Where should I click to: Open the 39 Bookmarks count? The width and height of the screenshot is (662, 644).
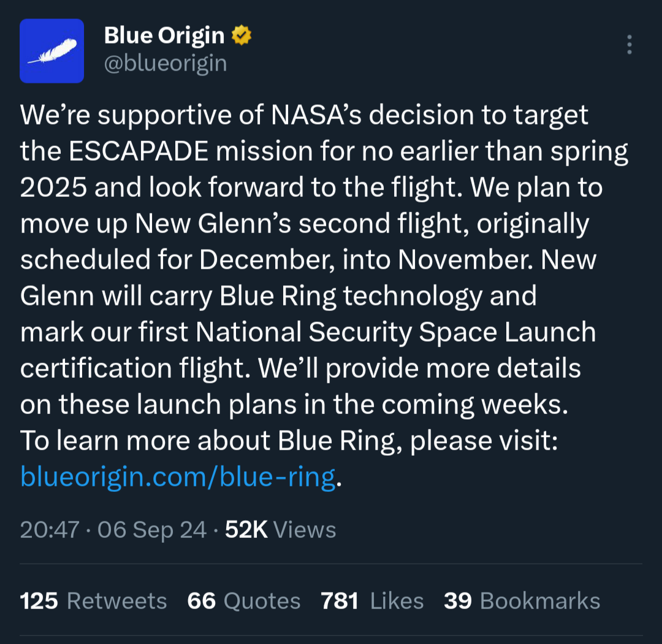522,600
